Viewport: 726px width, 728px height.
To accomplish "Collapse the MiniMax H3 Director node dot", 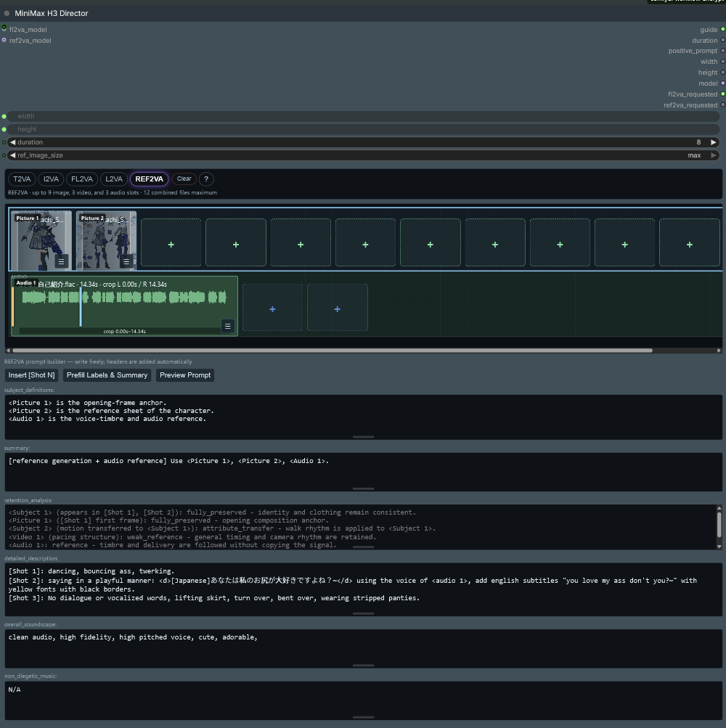I will [7, 14].
